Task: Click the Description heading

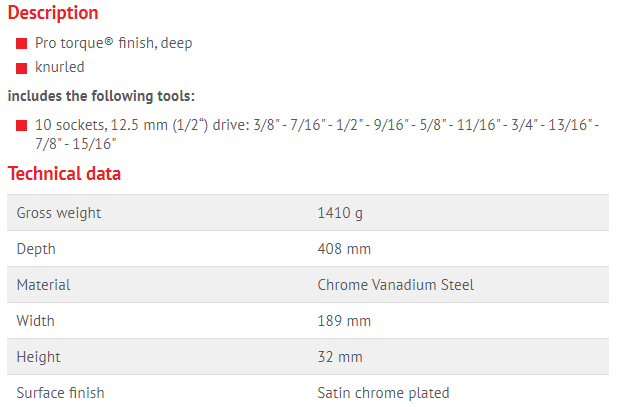Action: click(53, 13)
